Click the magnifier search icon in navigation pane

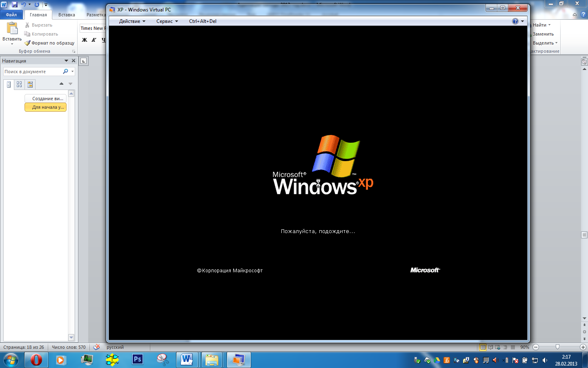tap(65, 72)
